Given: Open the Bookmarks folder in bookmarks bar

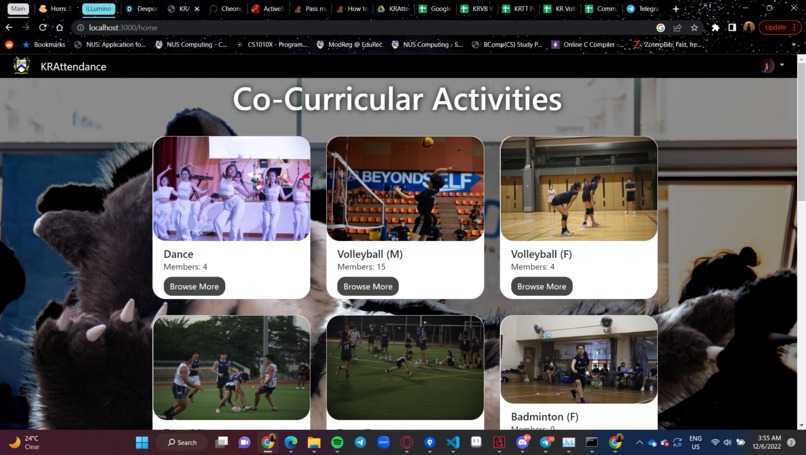Looking at the screenshot, I should (44, 45).
